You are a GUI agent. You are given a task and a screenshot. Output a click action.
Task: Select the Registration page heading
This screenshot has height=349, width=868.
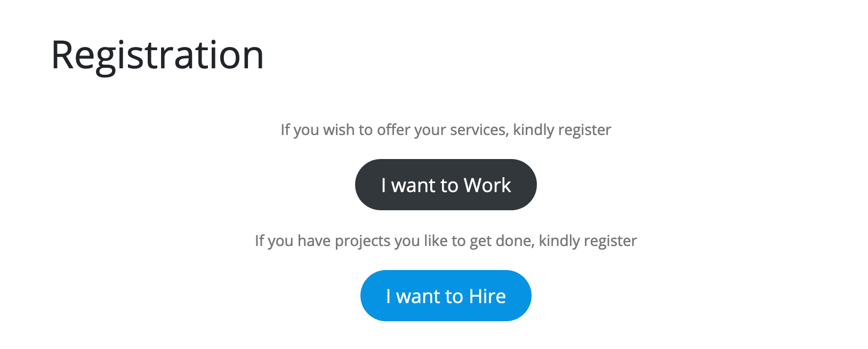click(x=157, y=56)
